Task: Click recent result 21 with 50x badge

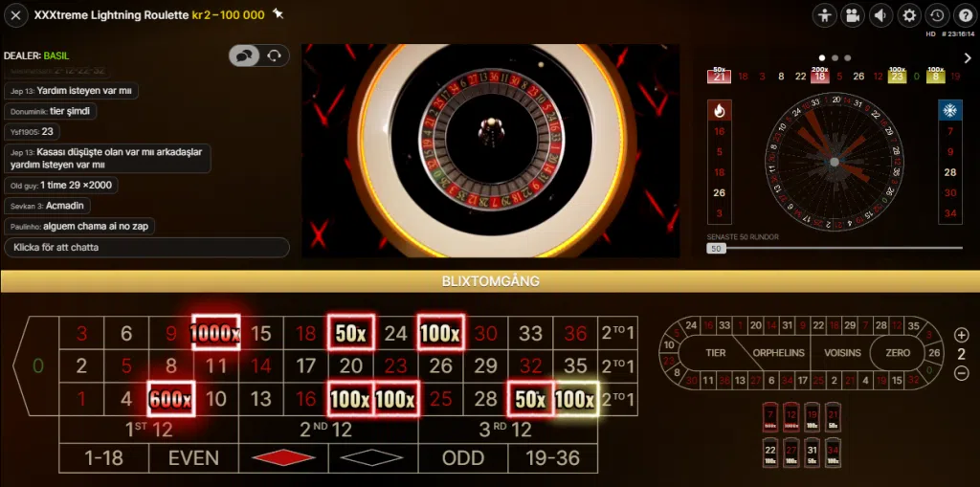Action: coord(719,76)
